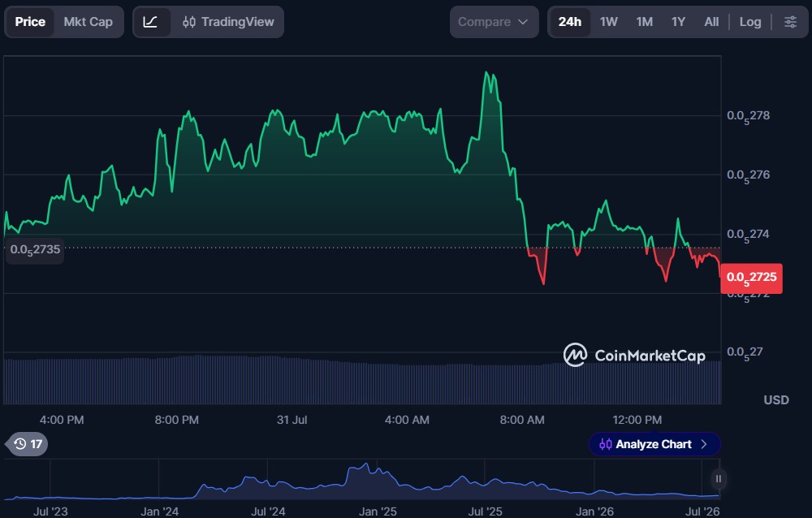Click the 0.0₅274 price axis label
812x518 pixels.
pos(749,235)
